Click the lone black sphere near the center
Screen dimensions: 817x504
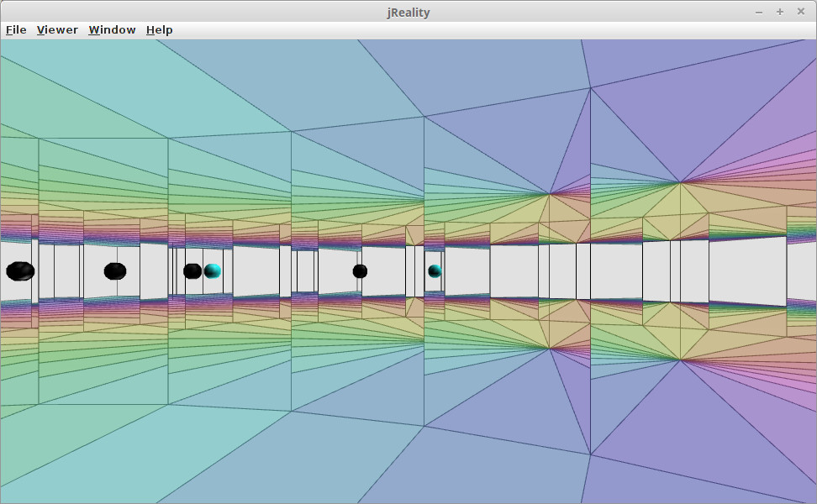point(360,270)
